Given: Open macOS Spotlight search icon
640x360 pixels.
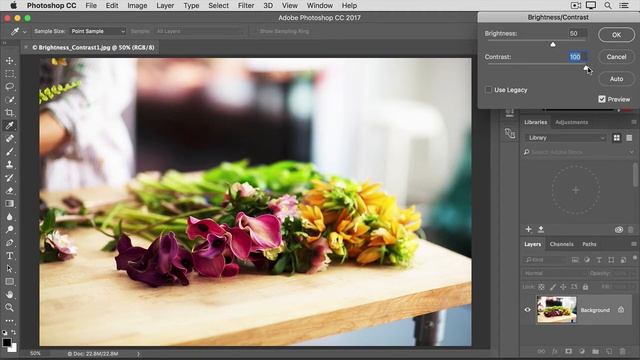Looking at the screenshot, I should tap(608, 5).
